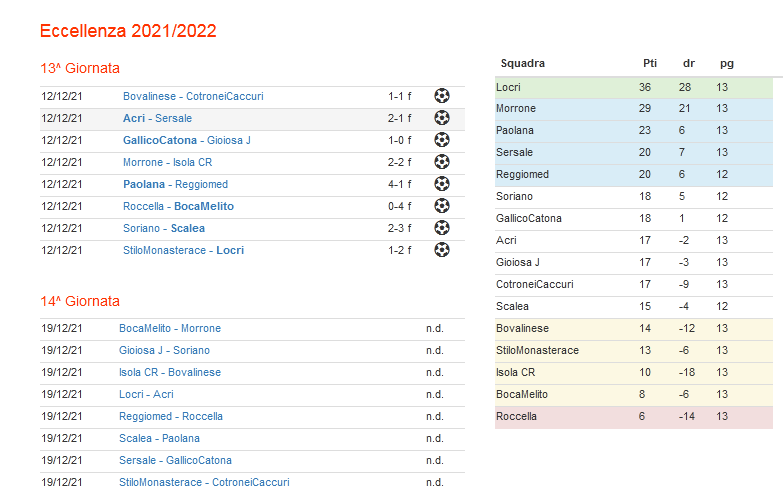Open soccer ball icon for Bovalinese - CotroneiCaccuri
Image resolution: width=783 pixels, height=499 pixels.
point(441,96)
